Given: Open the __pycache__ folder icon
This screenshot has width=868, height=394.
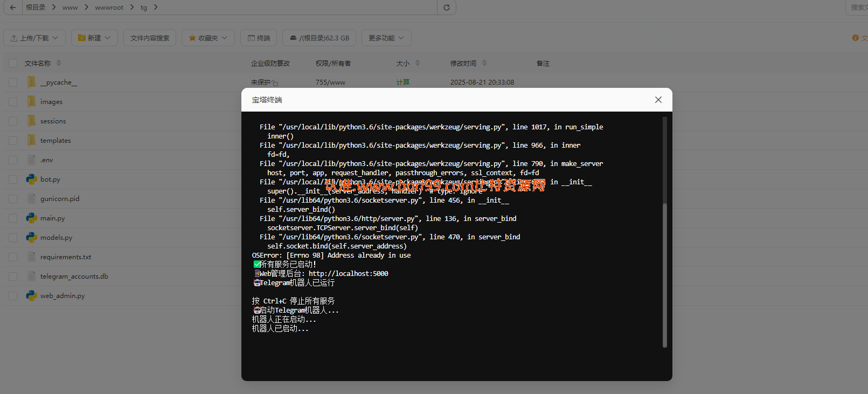Looking at the screenshot, I should pyautogui.click(x=31, y=82).
